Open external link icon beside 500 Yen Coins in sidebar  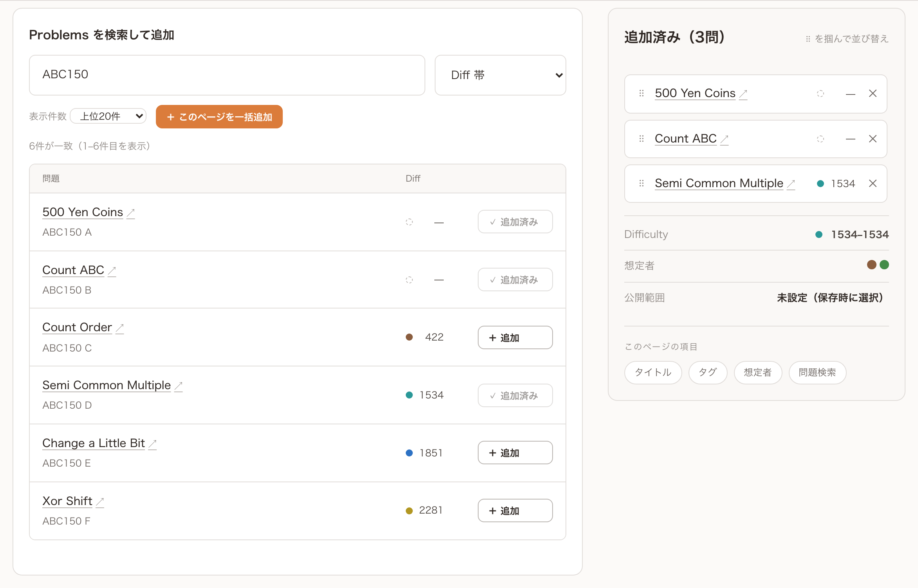(x=743, y=94)
